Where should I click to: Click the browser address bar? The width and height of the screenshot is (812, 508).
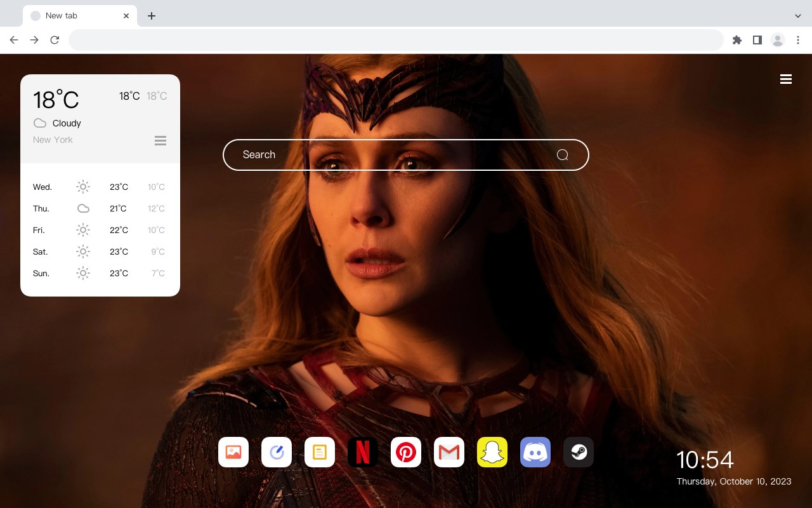click(x=396, y=40)
